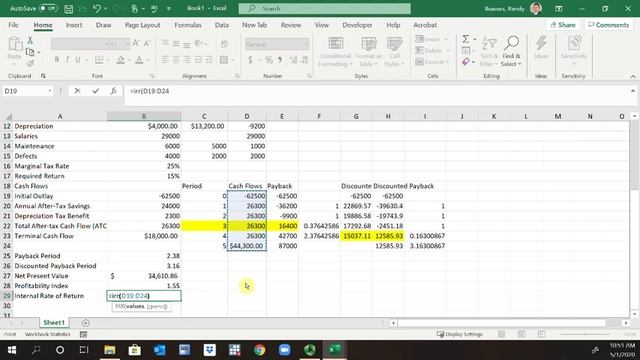Open the File menu
Screen dimensions: 640x360
pos(13,25)
